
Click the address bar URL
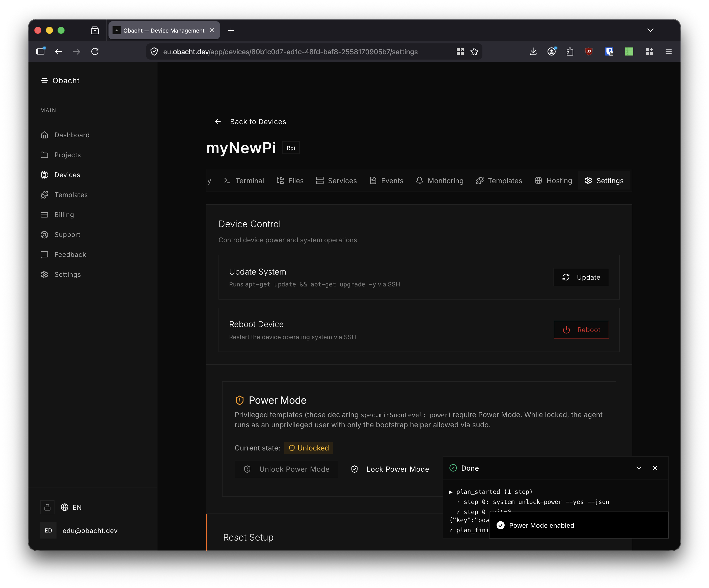[290, 52]
